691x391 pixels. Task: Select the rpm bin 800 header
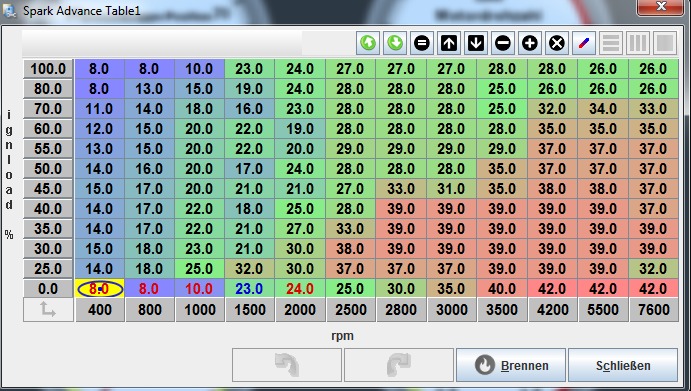[150, 309]
